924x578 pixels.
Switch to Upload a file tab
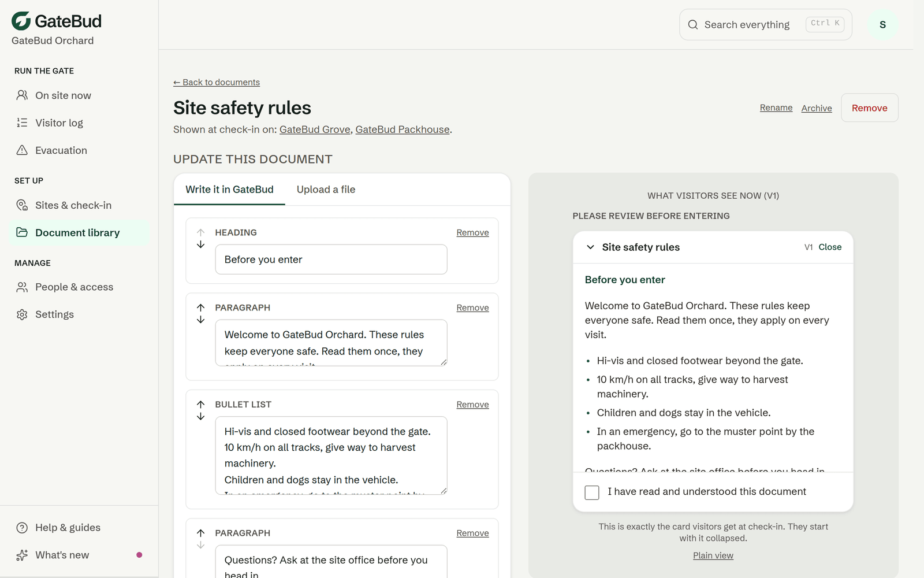(326, 190)
